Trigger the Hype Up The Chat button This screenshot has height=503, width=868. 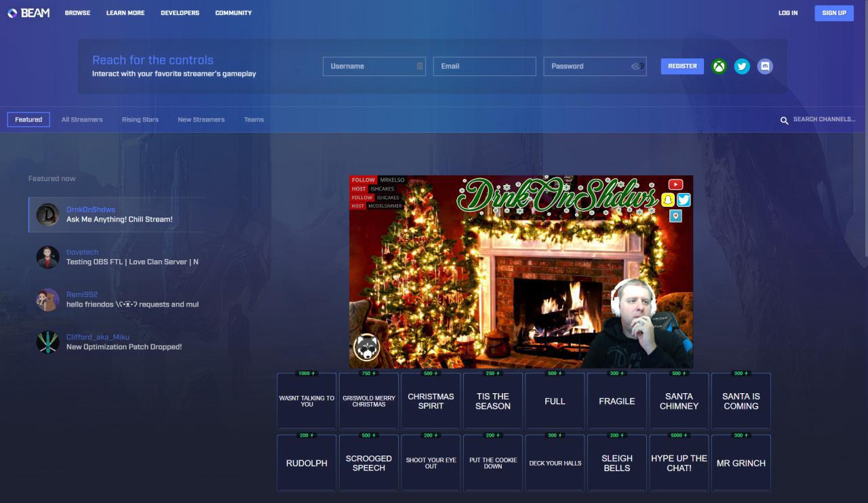[x=679, y=463]
